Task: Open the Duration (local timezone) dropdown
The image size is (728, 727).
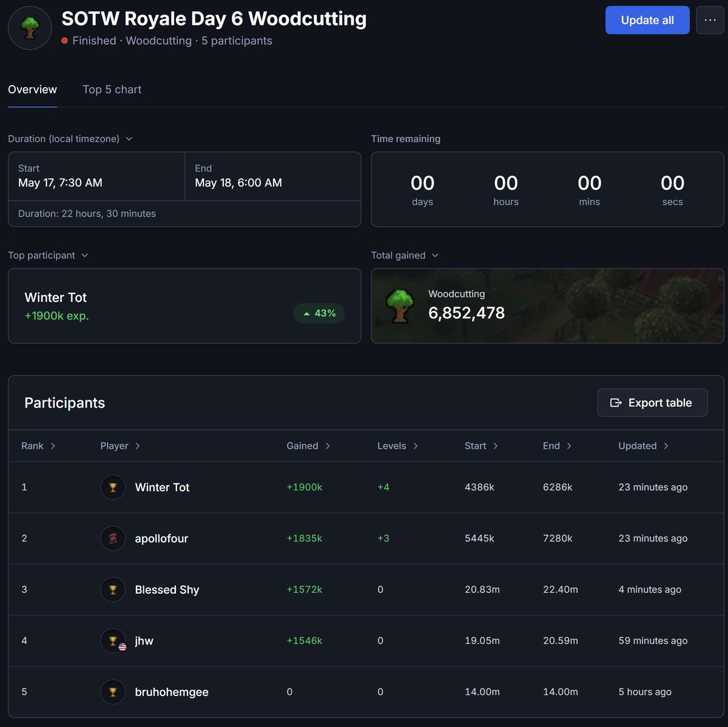Action: pyautogui.click(x=70, y=139)
